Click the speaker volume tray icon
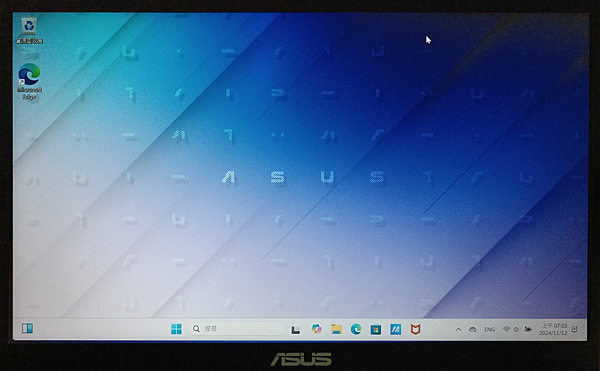This screenshot has width=600, height=371. tap(516, 329)
